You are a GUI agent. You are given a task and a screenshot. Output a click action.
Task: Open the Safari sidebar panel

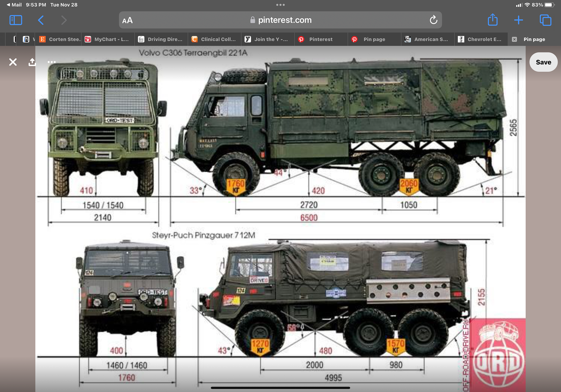[x=16, y=20]
